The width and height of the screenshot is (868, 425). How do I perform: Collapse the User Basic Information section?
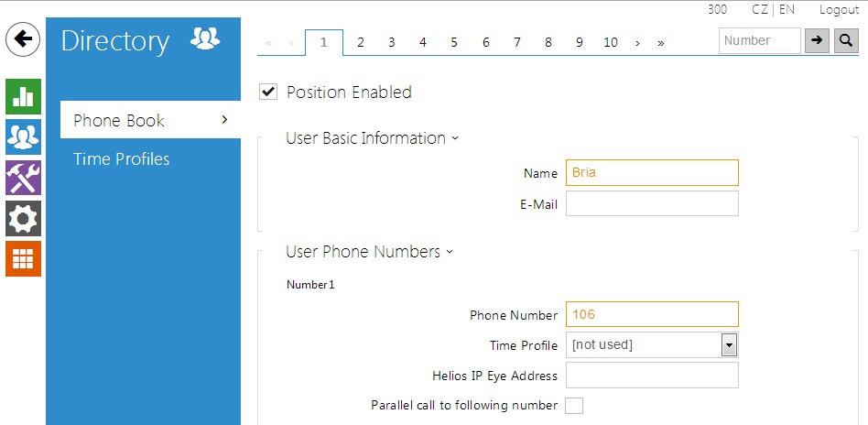tap(372, 138)
